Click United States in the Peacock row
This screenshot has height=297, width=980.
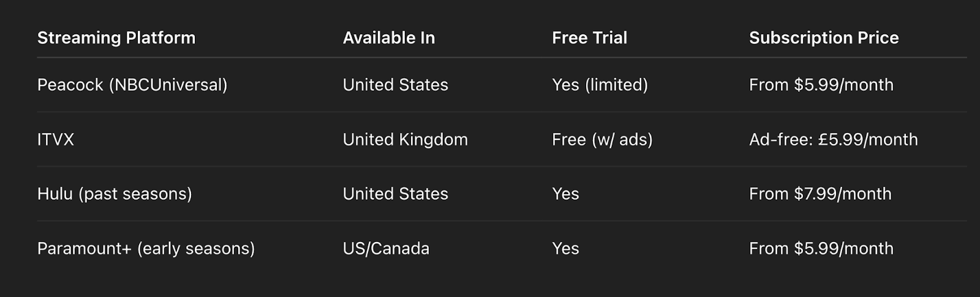[x=395, y=85]
